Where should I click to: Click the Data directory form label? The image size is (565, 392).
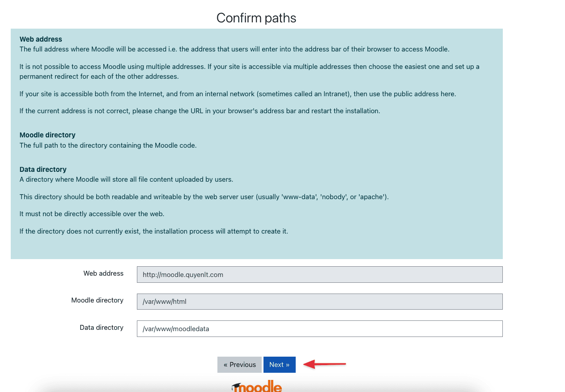pyautogui.click(x=102, y=328)
